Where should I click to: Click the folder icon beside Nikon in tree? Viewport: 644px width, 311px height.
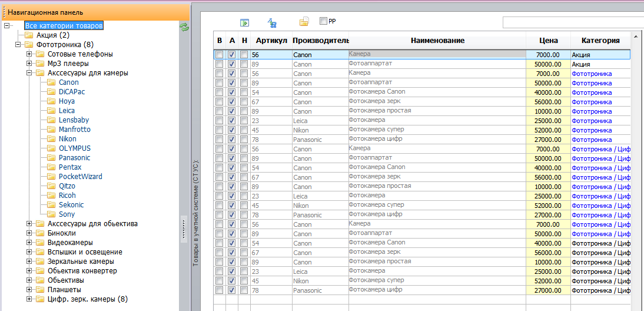(x=51, y=139)
